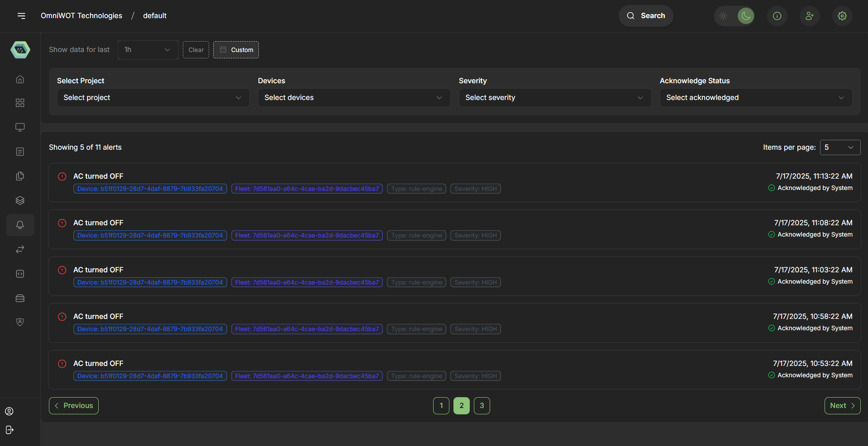This screenshot has width=868, height=446.
Task: Open the add-user icon in the header
Action: 809,16
